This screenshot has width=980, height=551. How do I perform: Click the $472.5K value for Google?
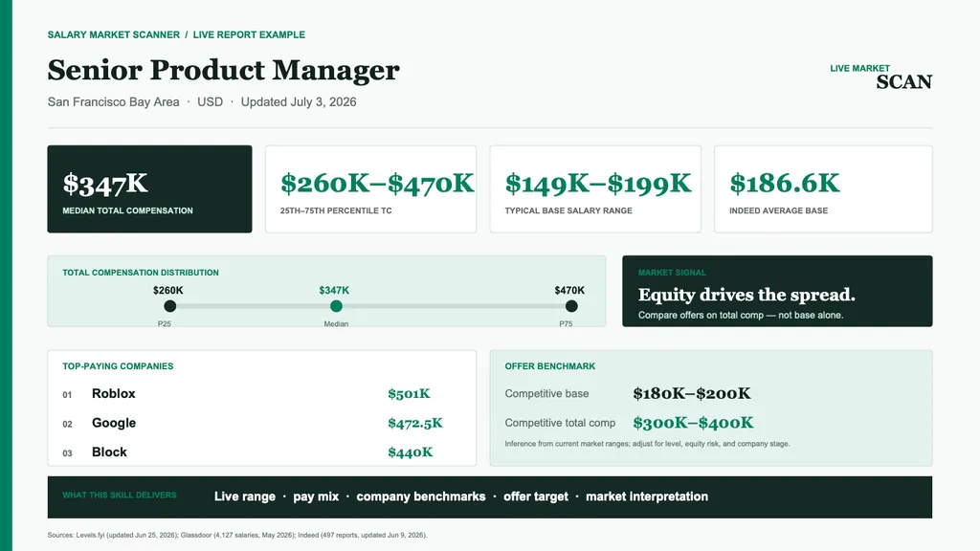click(415, 423)
